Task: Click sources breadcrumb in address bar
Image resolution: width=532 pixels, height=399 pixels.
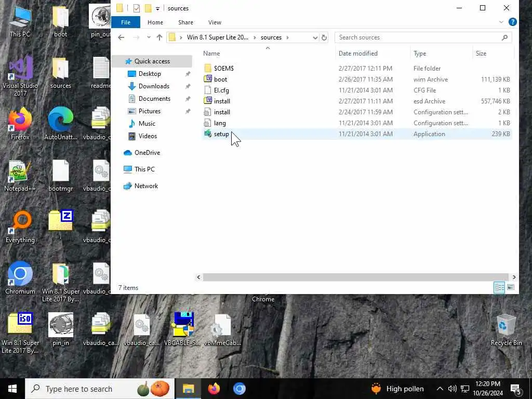Action: (271, 37)
